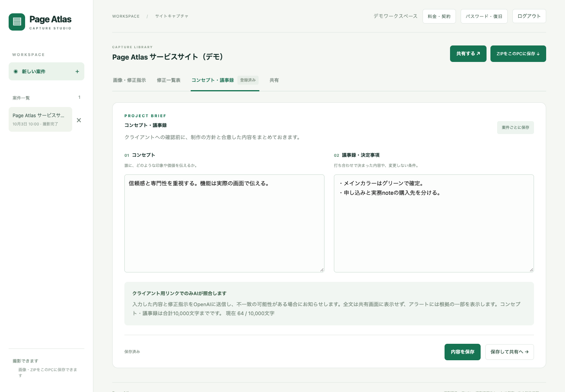
Task: Click the resize handle of 議事録 textarea
Action: tap(531, 270)
